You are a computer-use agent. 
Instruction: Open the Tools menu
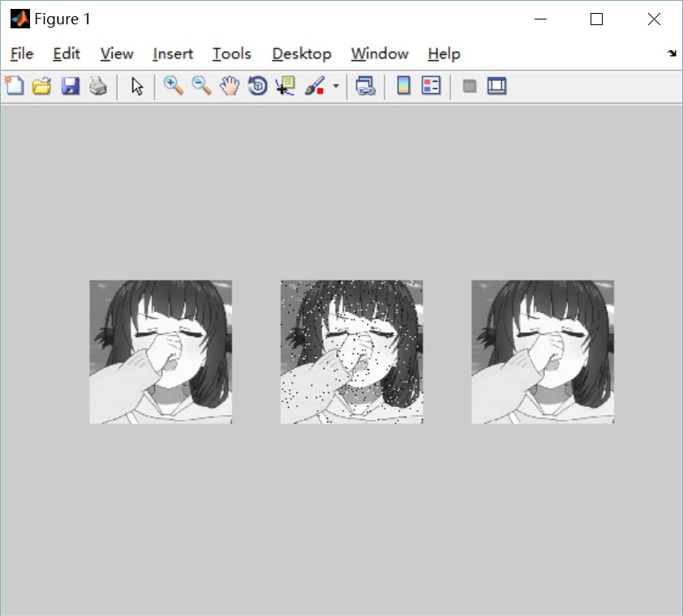pos(232,54)
